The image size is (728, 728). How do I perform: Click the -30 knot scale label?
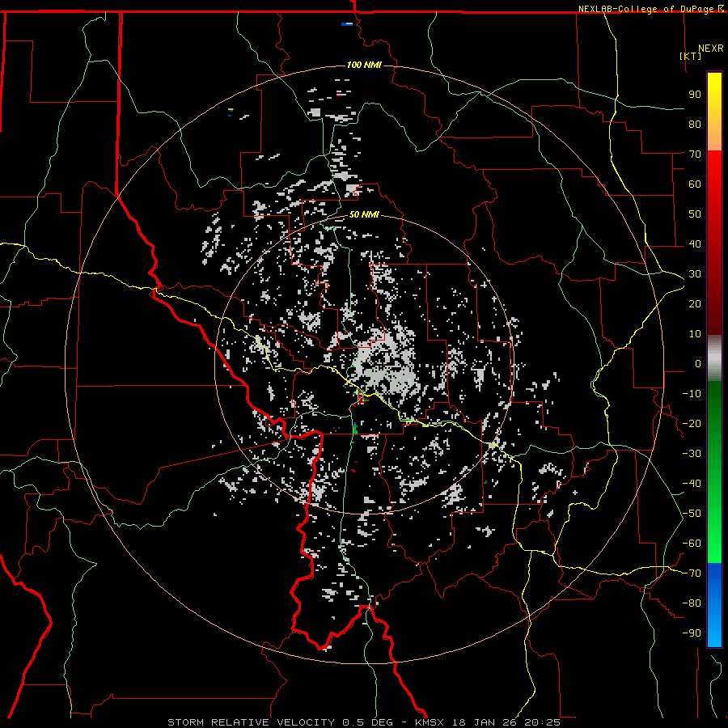click(x=692, y=454)
